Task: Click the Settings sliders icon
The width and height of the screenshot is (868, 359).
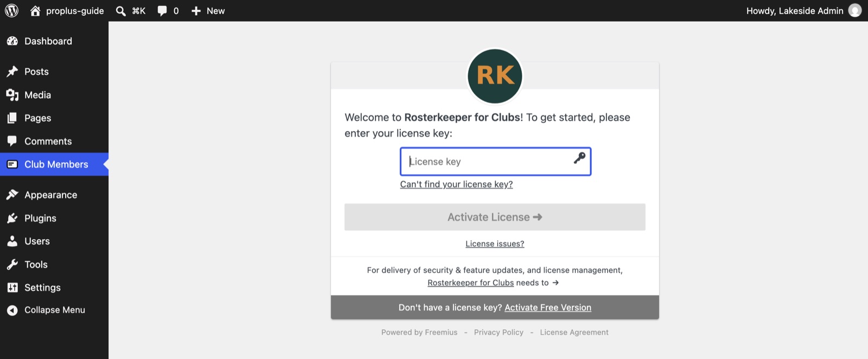Action: click(x=12, y=287)
